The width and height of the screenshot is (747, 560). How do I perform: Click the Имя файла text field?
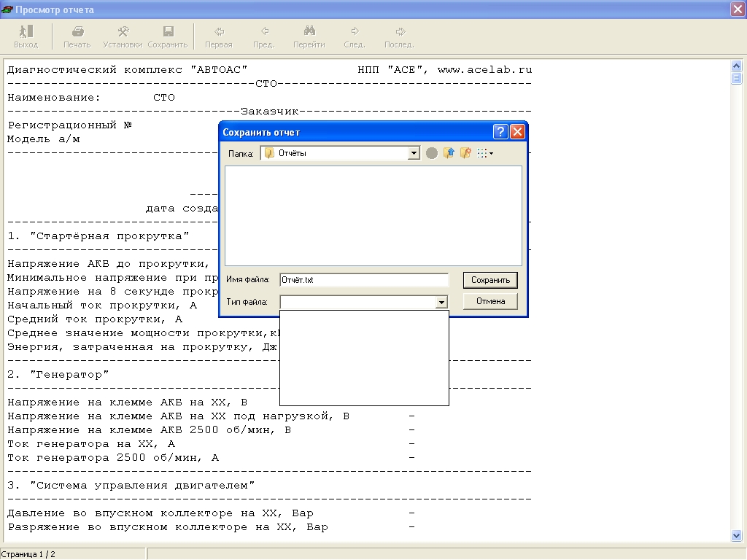coord(363,280)
